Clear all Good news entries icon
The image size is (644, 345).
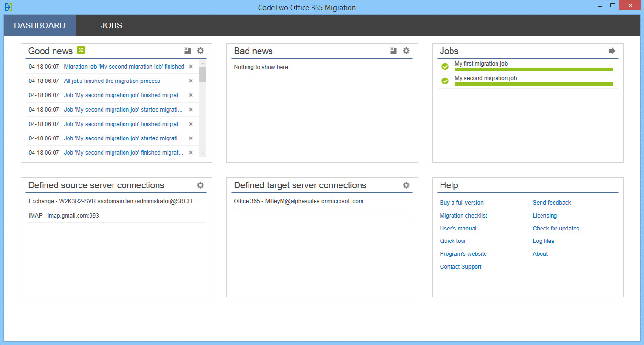click(x=188, y=51)
